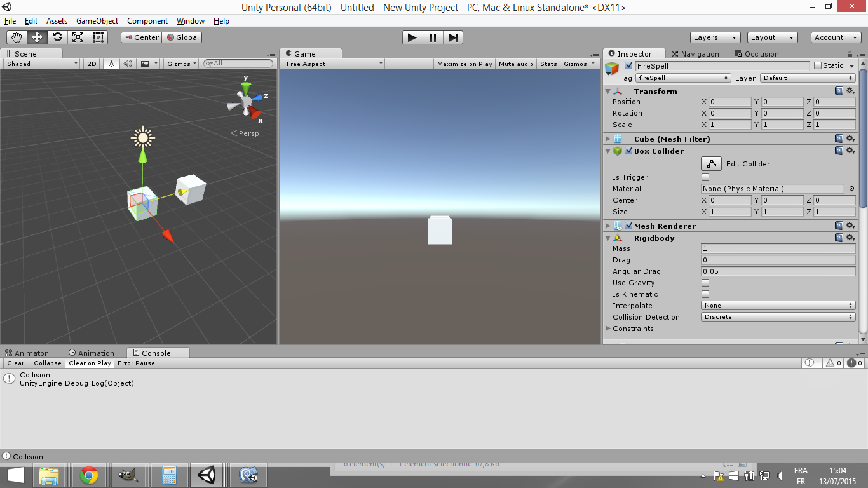Open the Layers dropdown

tap(715, 37)
